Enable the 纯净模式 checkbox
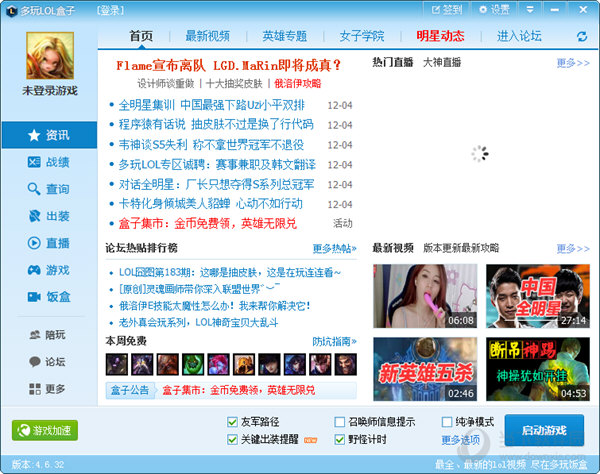Viewport: 600px width, 474px height. pos(447,422)
